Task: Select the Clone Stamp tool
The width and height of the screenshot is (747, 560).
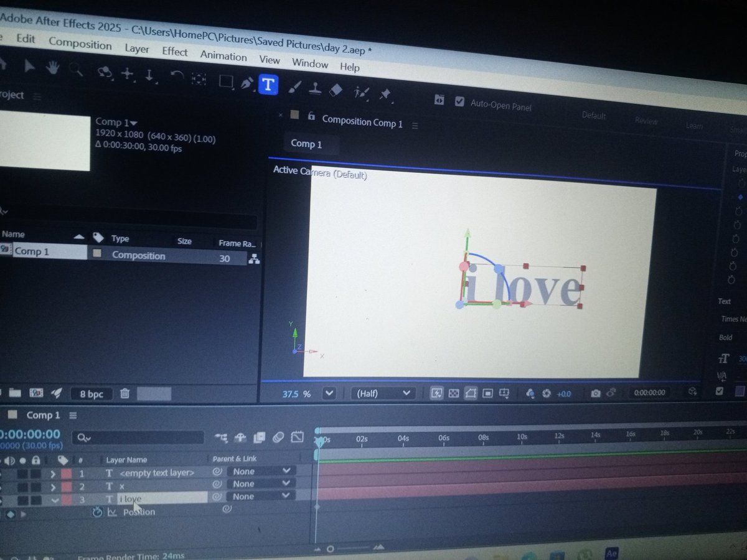Action: tap(316, 88)
